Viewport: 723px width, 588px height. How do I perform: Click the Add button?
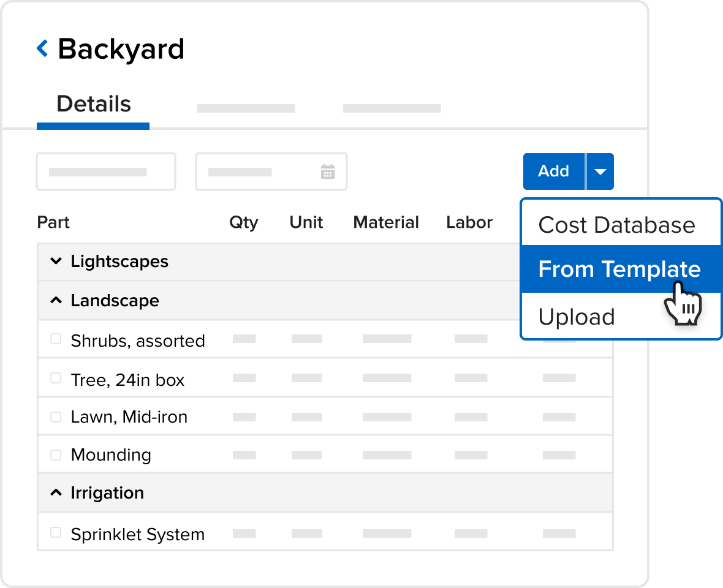[554, 171]
